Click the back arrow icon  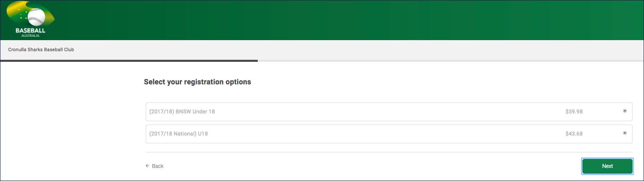tap(147, 166)
